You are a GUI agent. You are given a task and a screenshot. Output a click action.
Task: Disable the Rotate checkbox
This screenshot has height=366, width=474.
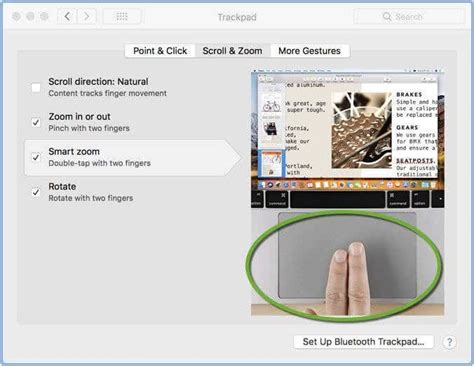(36, 192)
